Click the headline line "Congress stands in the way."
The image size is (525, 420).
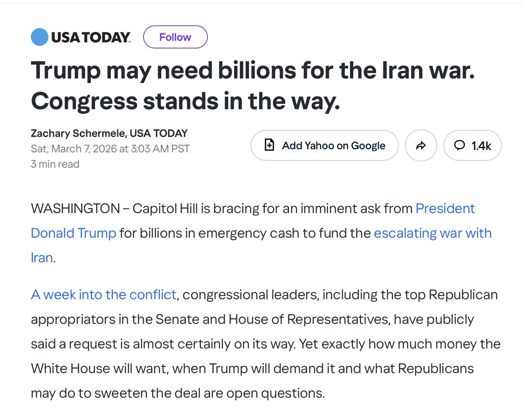click(186, 101)
